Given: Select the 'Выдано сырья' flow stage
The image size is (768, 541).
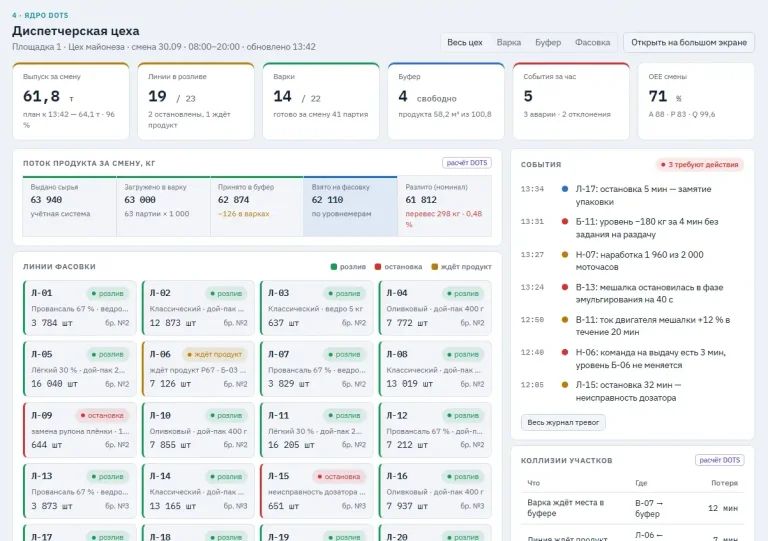Looking at the screenshot, I should click(70, 207).
